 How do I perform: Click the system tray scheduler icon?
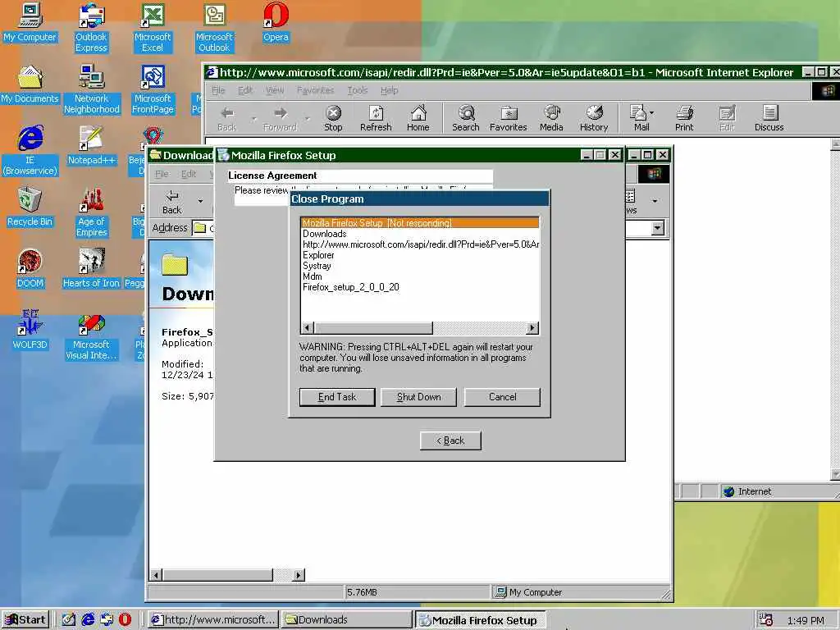(766, 619)
